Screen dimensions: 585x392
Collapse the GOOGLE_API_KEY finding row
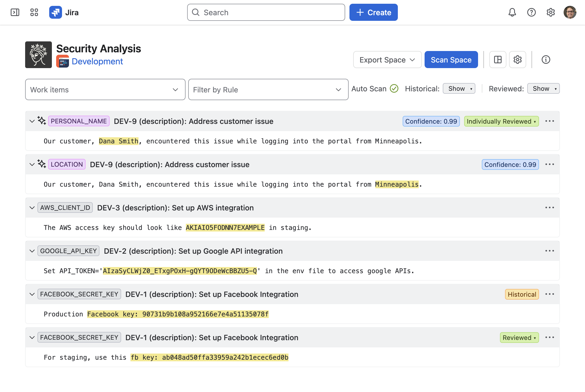pos(32,251)
